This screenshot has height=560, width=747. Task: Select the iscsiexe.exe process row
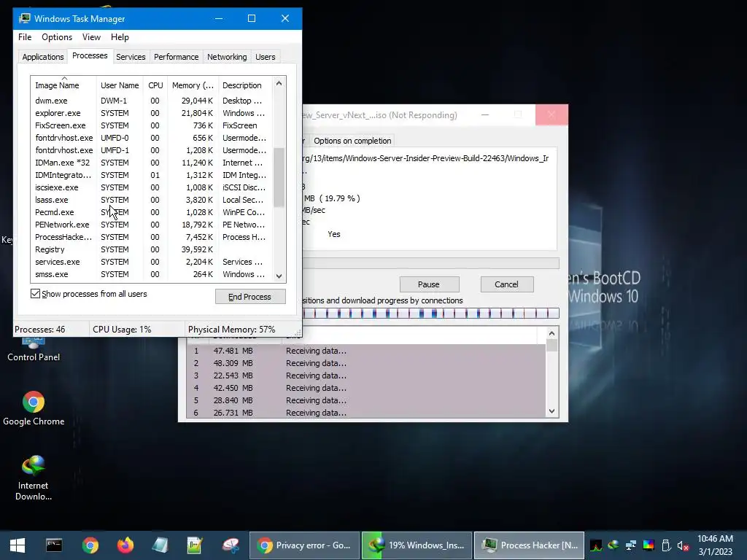[x=152, y=187]
